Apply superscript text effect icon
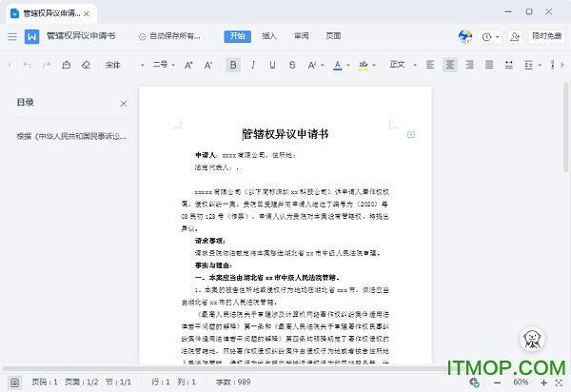The height and width of the screenshot is (392, 571). [x=312, y=65]
